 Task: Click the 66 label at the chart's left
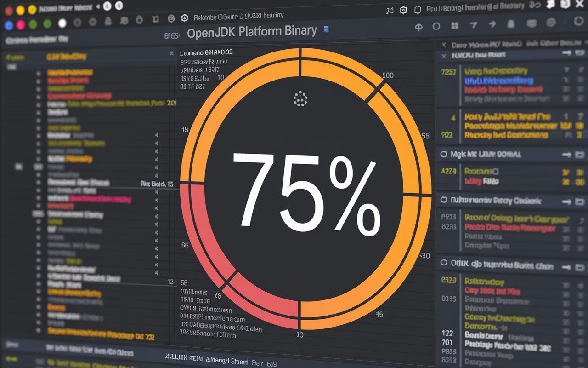click(x=185, y=245)
